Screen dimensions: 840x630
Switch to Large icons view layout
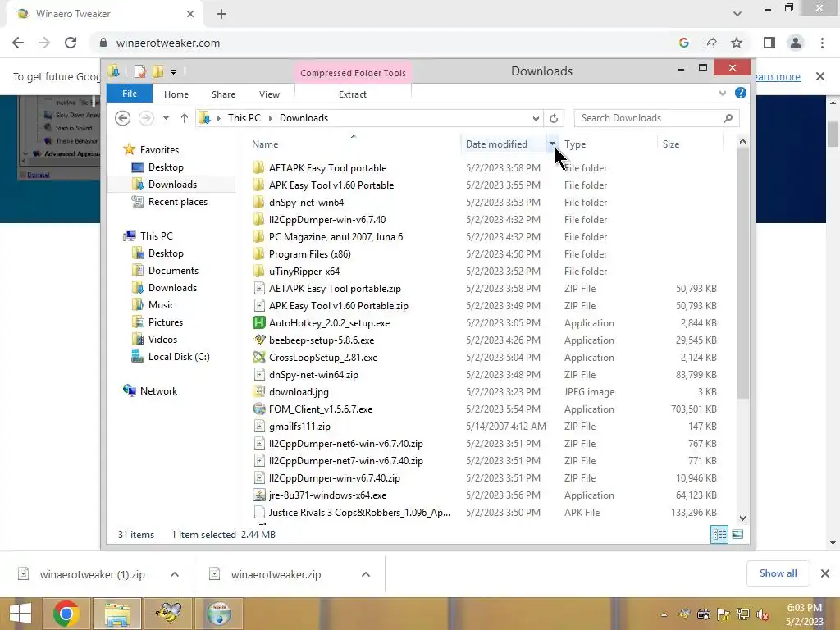pos(737,534)
